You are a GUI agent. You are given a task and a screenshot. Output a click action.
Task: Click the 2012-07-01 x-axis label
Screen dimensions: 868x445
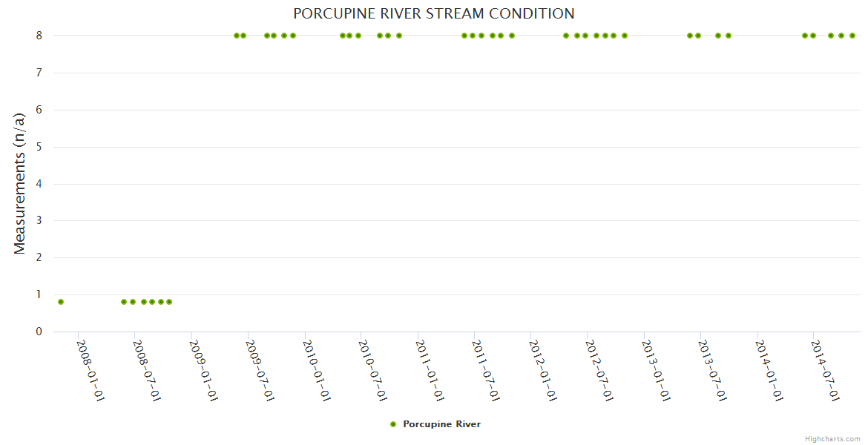pos(599,370)
